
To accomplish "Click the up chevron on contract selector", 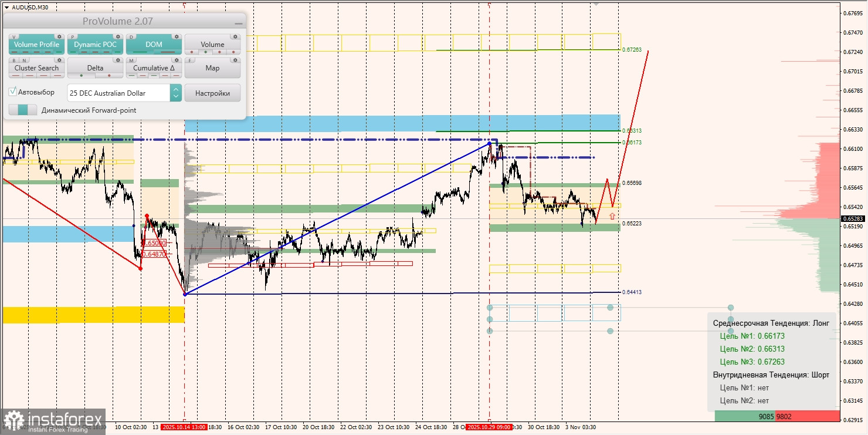I will click(x=177, y=89).
